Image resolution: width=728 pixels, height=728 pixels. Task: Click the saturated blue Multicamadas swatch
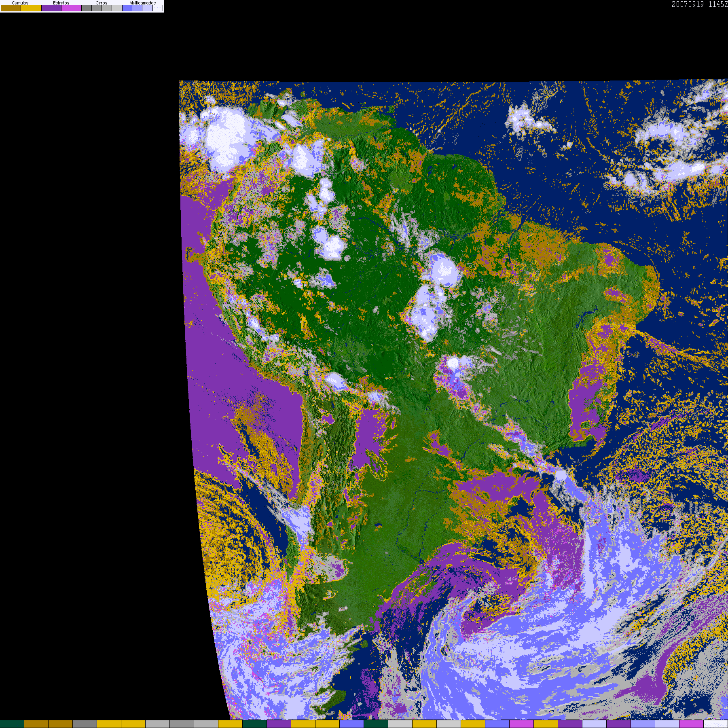[127, 8]
